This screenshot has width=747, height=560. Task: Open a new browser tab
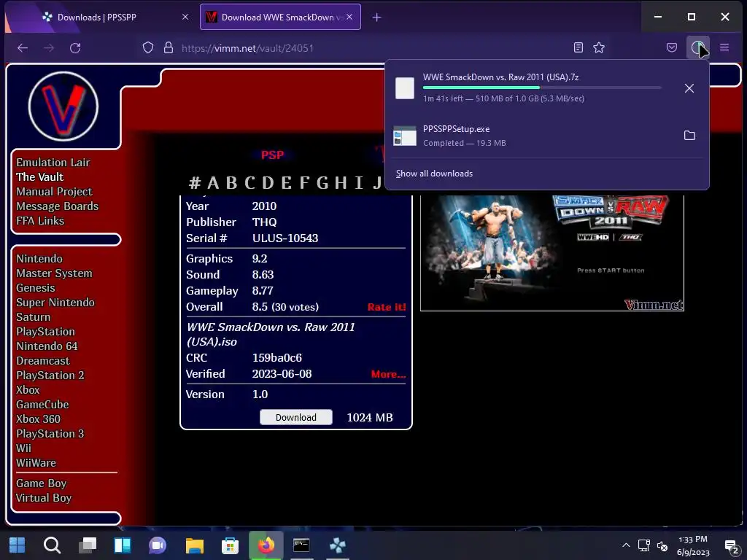coord(376,17)
